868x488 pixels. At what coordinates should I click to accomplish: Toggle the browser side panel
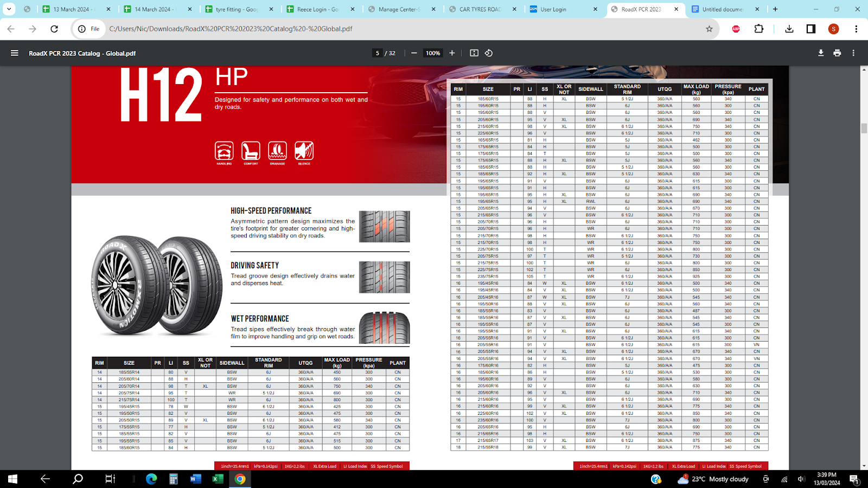click(x=811, y=29)
